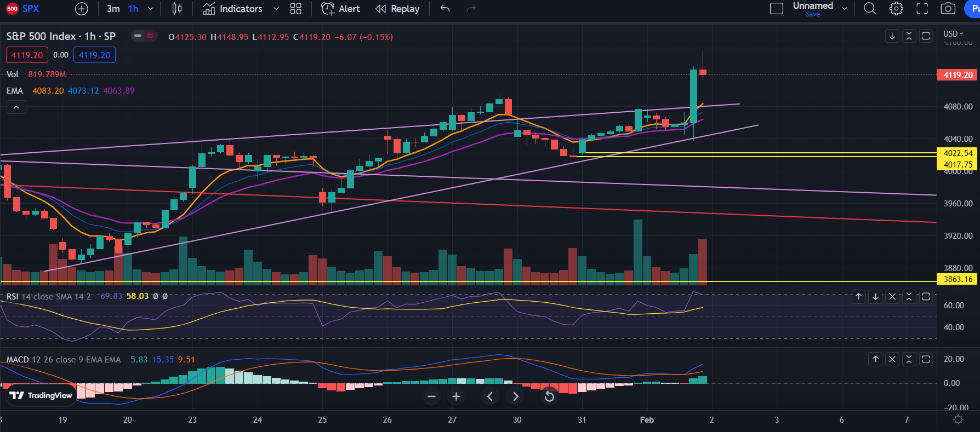Screen dimensions: 980x432
Task: Enter fullscreen mode
Action: pyautogui.click(x=922, y=9)
